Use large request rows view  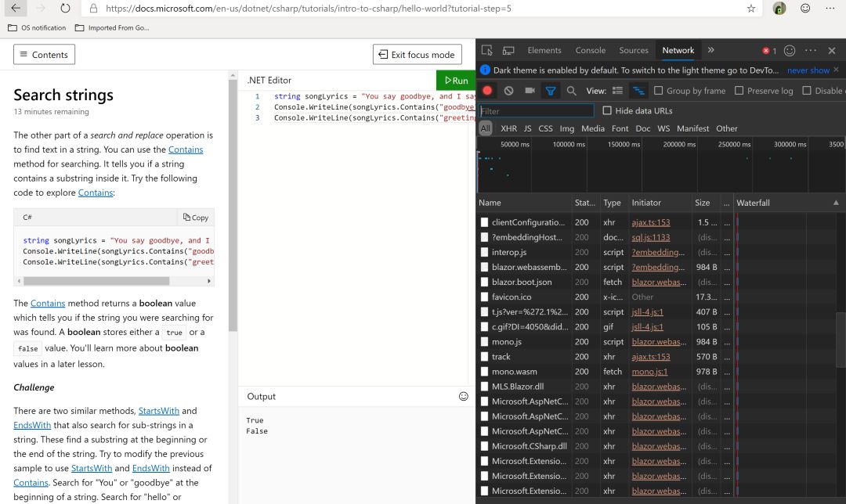coord(618,91)
